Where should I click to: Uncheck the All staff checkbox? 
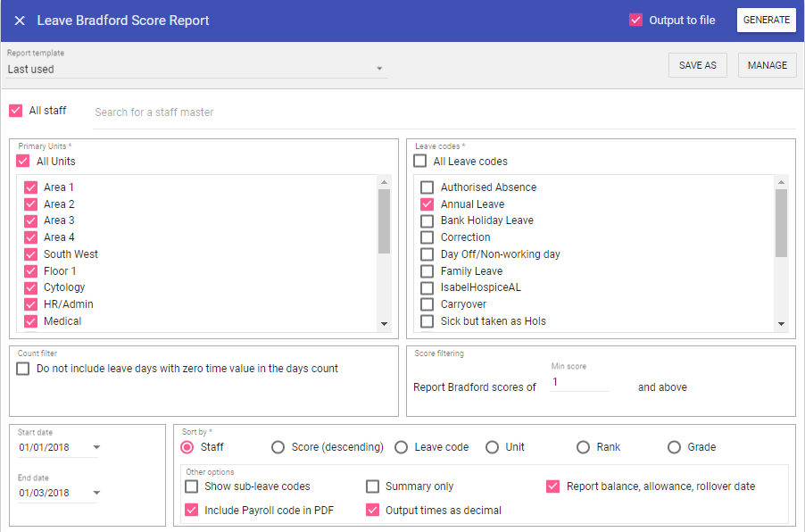click(16, 111)
